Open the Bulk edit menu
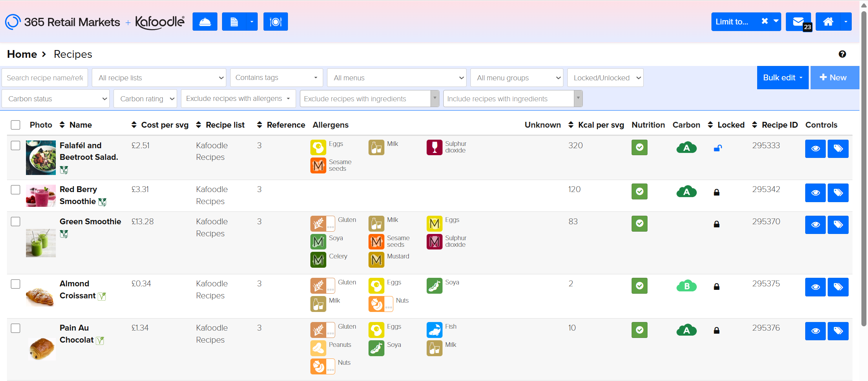868x381 pixels. point(782,78)
